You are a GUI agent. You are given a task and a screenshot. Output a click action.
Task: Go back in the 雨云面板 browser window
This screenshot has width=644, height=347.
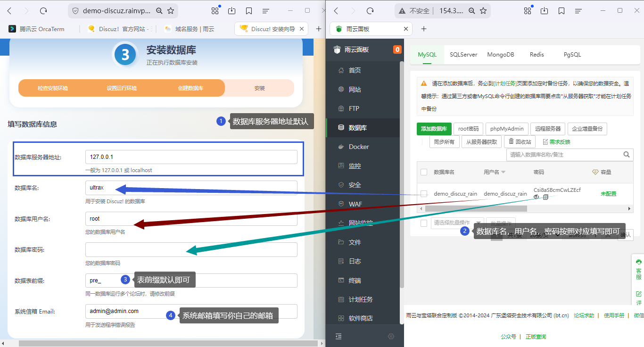tap(336, 10)
